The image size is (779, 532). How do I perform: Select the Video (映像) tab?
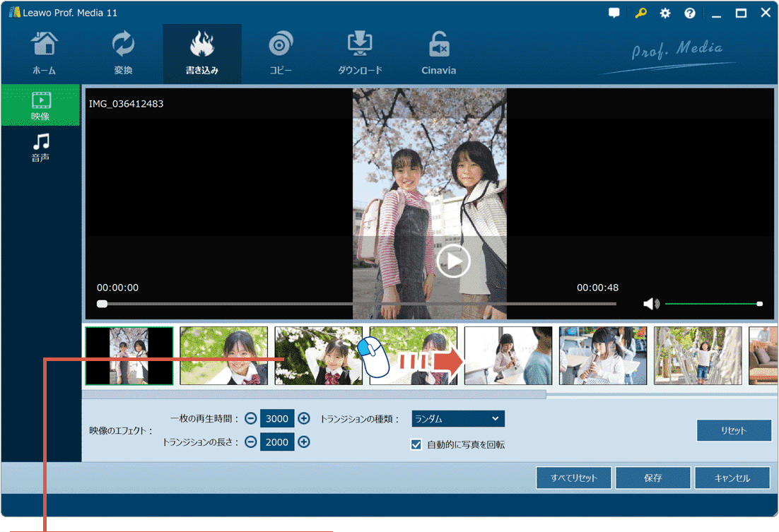(40, 105)
